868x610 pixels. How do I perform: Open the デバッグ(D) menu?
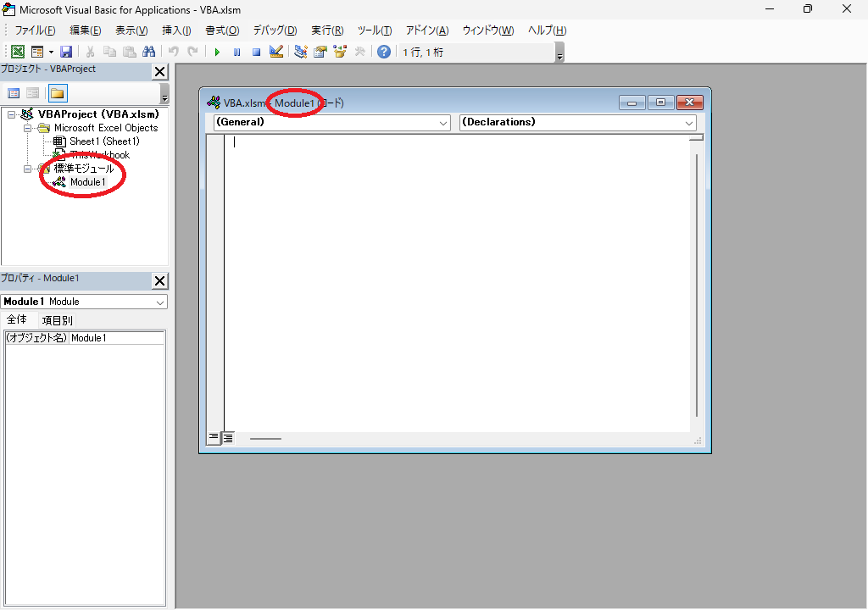[275, 30]
